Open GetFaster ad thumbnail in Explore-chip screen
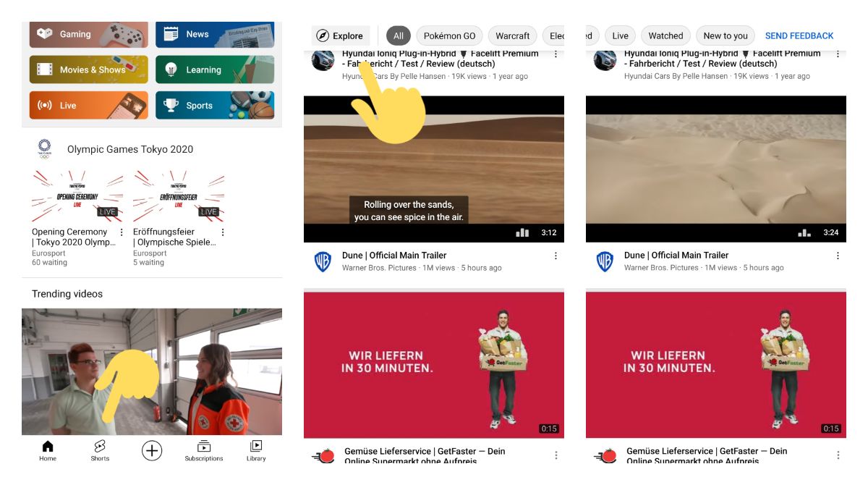This screenshot has width=868, height=485. tap(434, 365)
